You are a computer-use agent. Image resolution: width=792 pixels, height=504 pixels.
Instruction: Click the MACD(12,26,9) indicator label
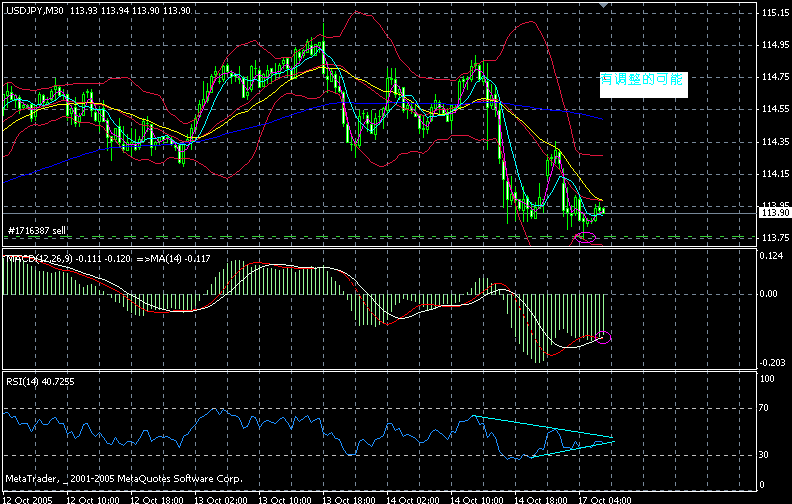[x=39, y=259]
